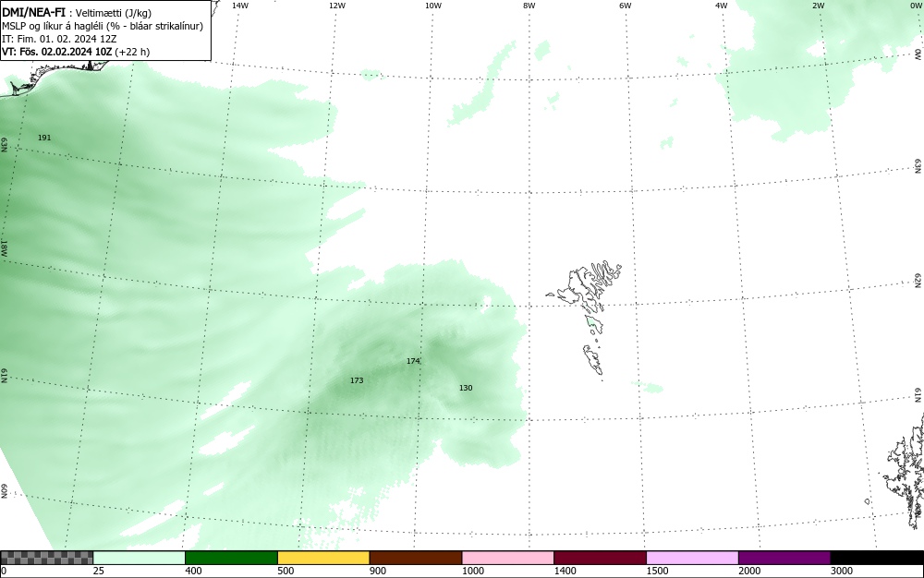Click the legend value 3000

(x=842, y=571)
